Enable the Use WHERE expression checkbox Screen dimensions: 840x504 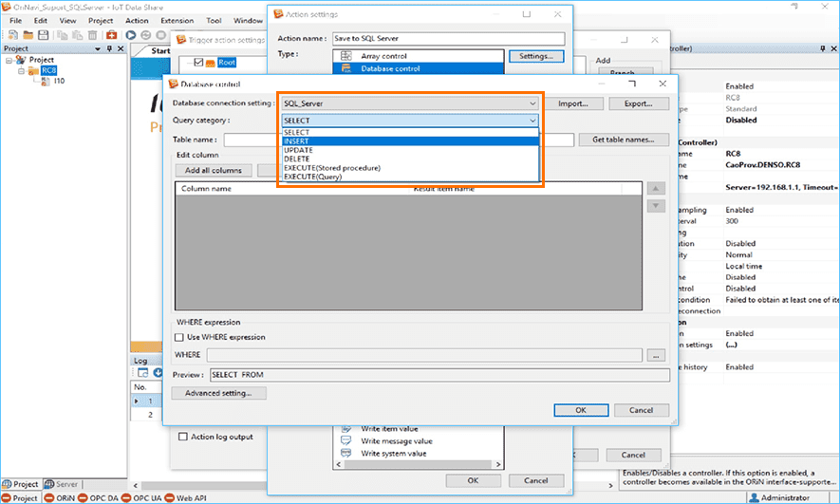click(179, 337)
